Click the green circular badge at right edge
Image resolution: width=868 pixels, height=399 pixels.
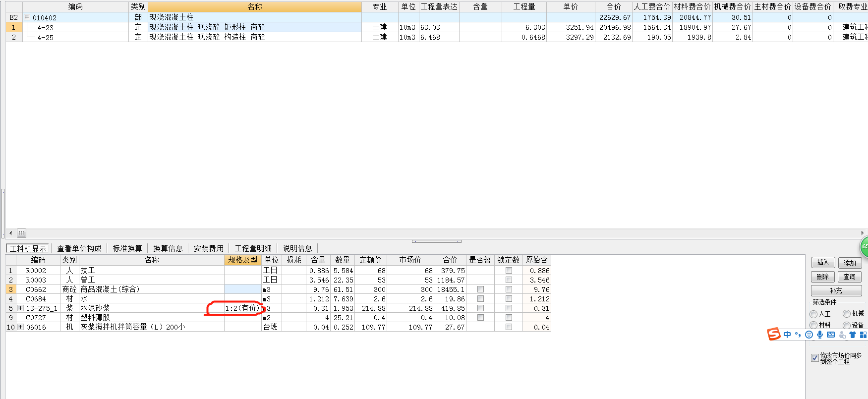(864, 246)
